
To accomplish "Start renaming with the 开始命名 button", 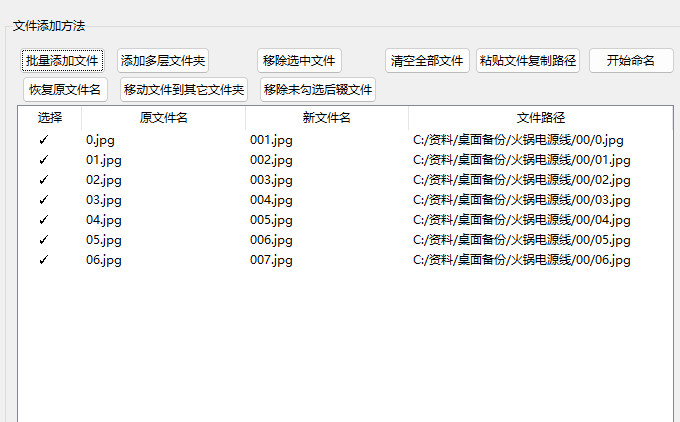I will pyautogui.click(x=631, y=61).
